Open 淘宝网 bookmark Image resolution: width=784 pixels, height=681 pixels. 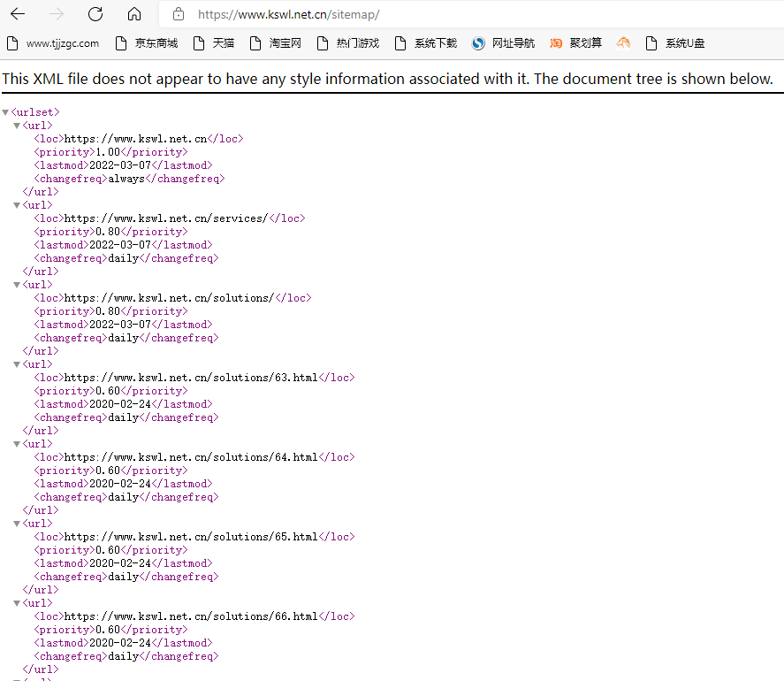(276, 43)
